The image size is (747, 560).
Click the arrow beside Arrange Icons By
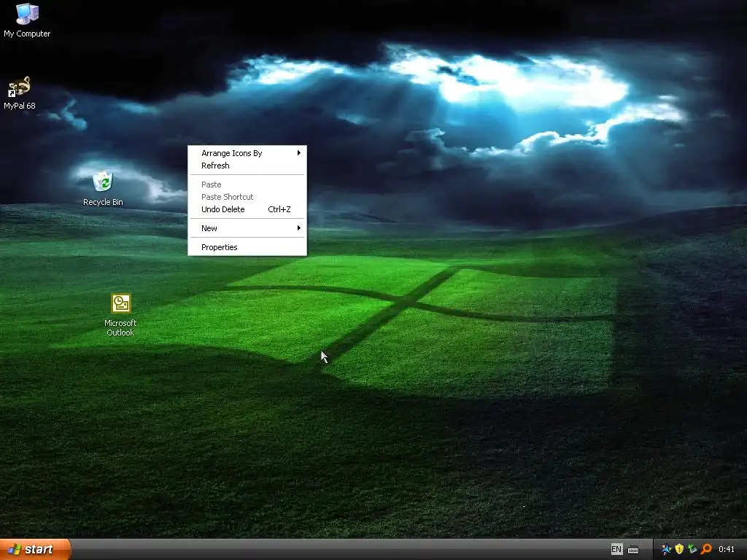click(298, 153)
